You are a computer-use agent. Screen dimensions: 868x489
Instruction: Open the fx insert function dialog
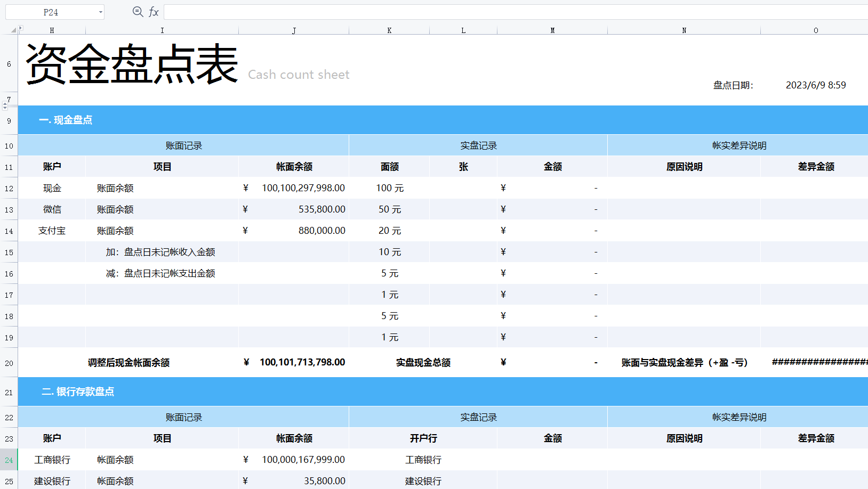click(x=154, y=12)
